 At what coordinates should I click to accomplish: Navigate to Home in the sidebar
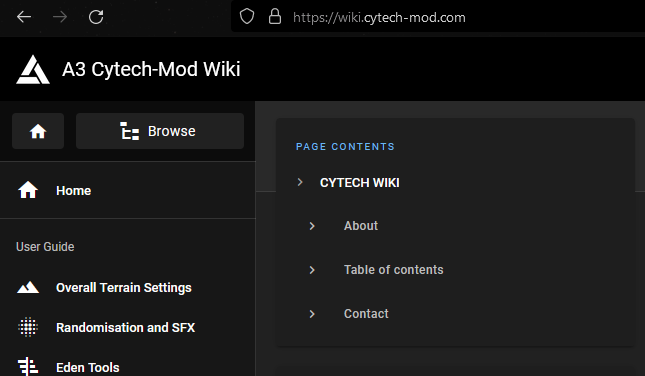pos(128,190)
